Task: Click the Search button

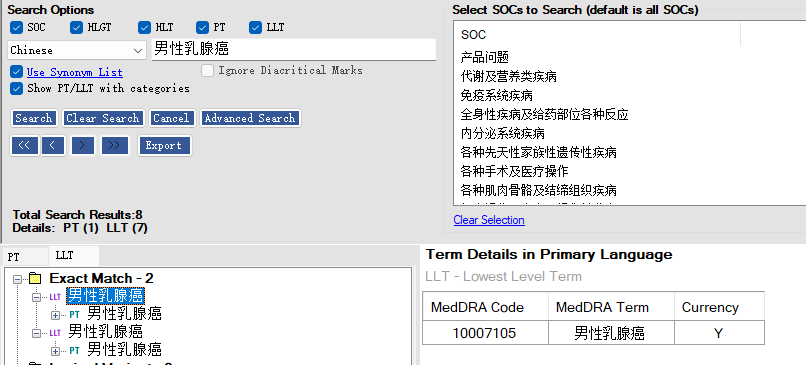Action: (x=34, y=118)
